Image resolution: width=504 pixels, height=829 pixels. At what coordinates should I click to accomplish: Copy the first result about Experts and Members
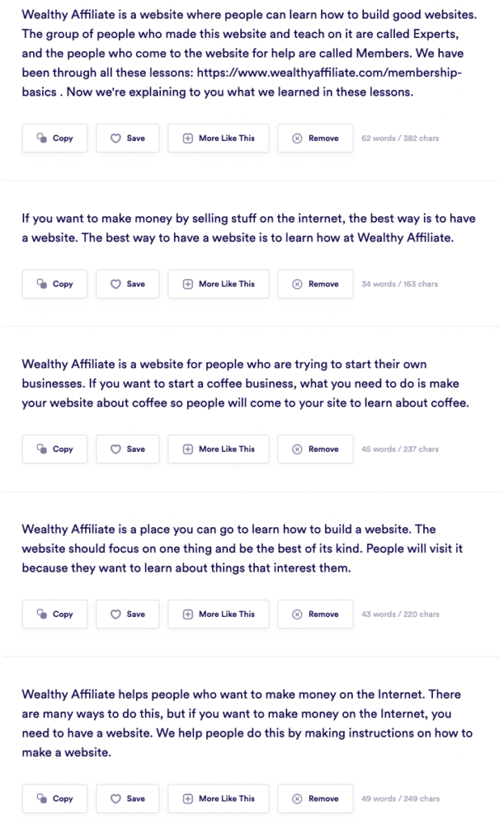(x=54, y=138)
